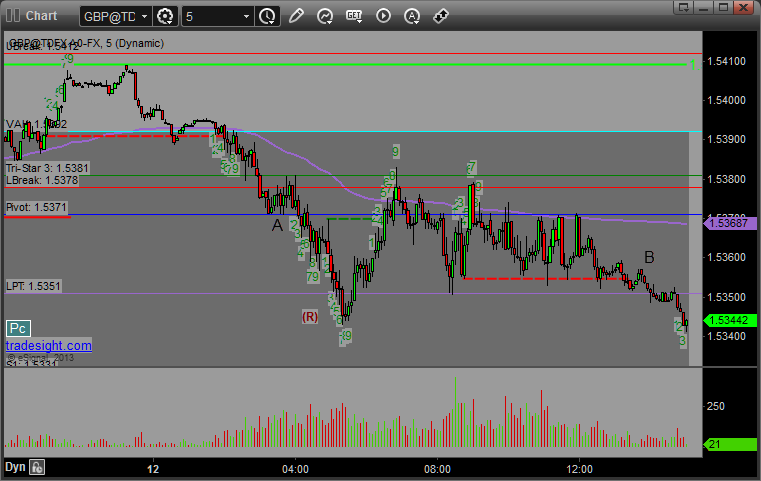Click the letter A annotation on chart
761x481 pixels.
pyautogui.click(x=277, y=225)
